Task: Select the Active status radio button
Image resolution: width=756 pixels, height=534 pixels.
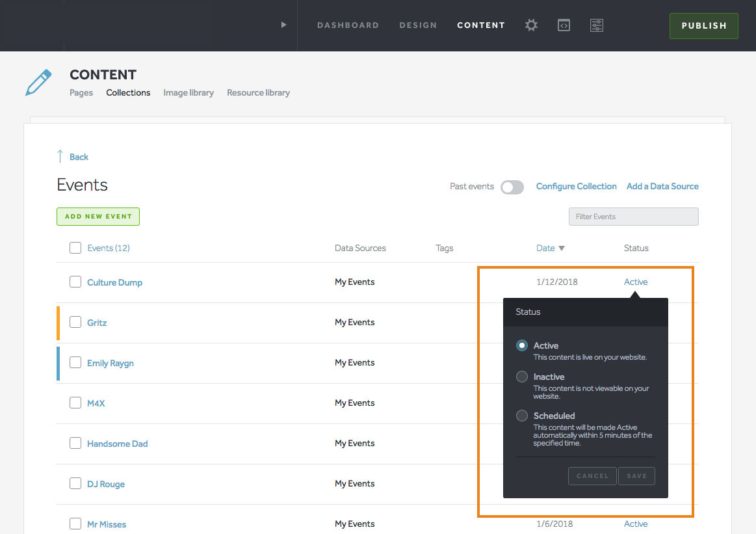Action: point(522,345)
